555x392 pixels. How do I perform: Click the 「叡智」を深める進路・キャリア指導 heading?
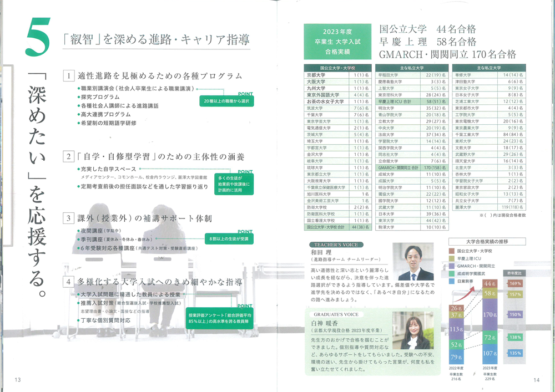(156, 39)
